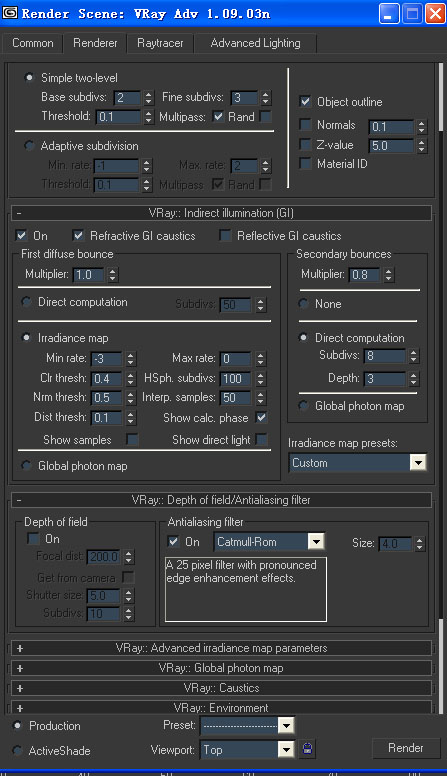This screenshot has width=447, height=776.
Task: Toggle the GI On checkbox
Action: click(x=21, y=235)
